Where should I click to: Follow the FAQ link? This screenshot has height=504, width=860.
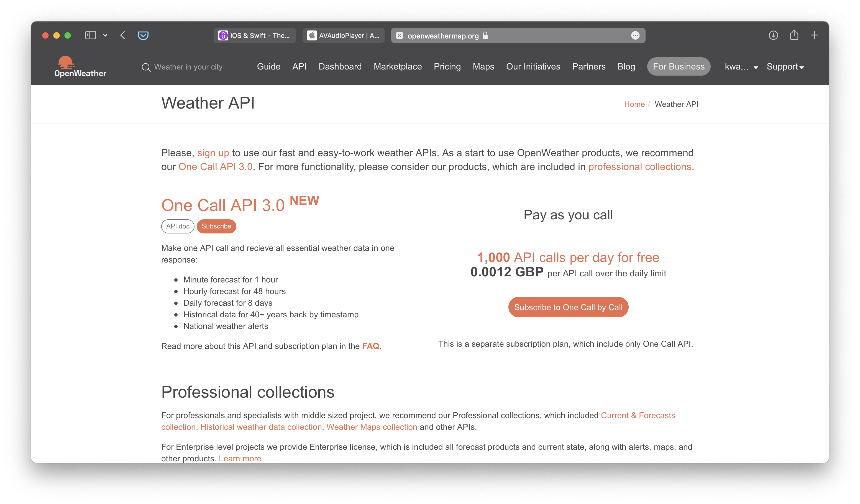[x=370, y=346]
